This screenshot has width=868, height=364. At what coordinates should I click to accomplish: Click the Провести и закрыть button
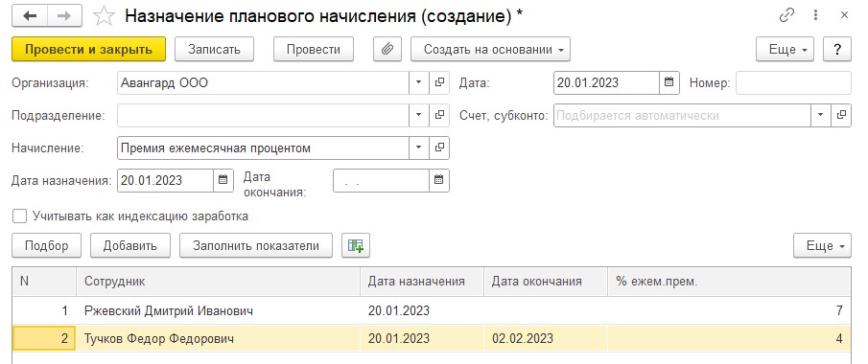tap(88, 49)
